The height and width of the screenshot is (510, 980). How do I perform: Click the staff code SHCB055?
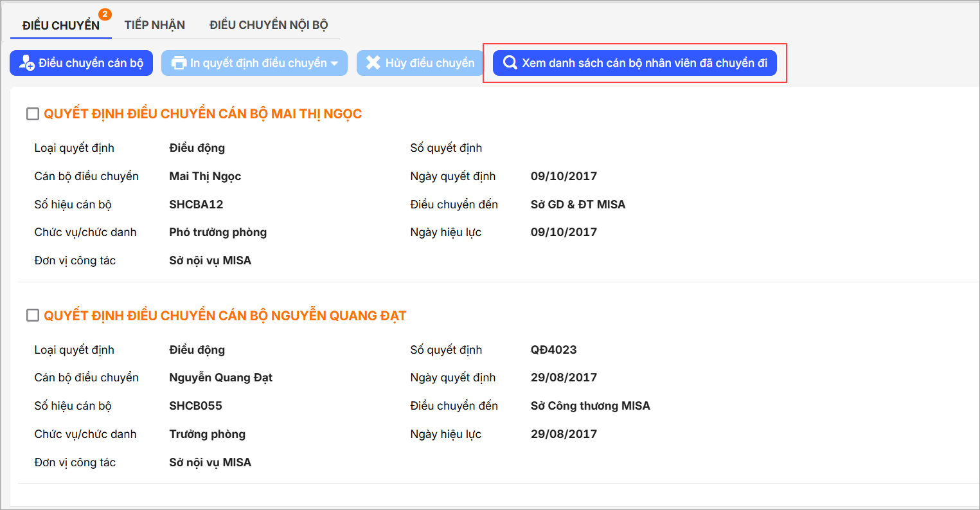(195, 406)
